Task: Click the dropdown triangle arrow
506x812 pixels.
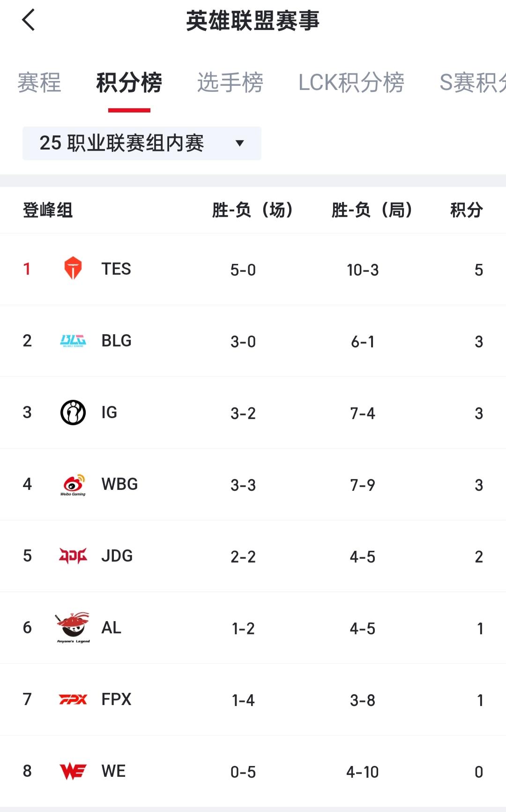Action: (x=239, y=143)
